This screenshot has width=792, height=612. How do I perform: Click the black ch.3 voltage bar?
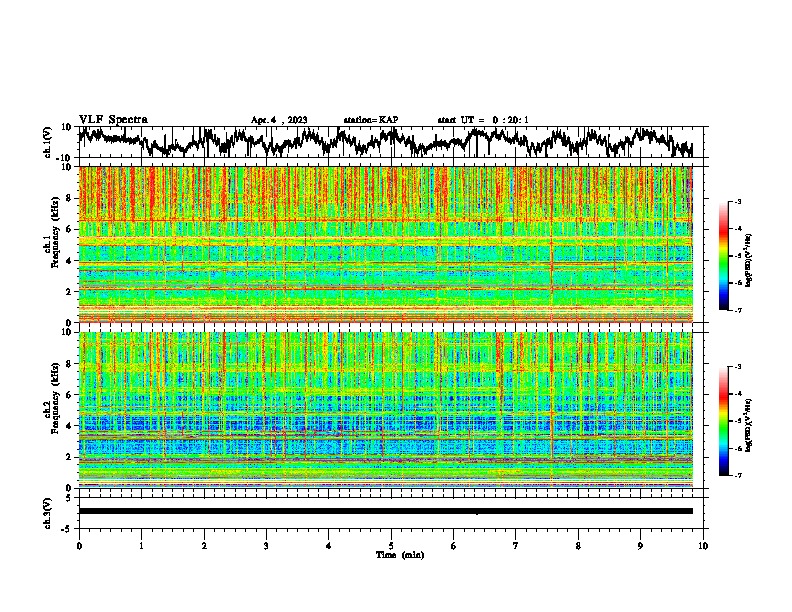pos(385,511)
